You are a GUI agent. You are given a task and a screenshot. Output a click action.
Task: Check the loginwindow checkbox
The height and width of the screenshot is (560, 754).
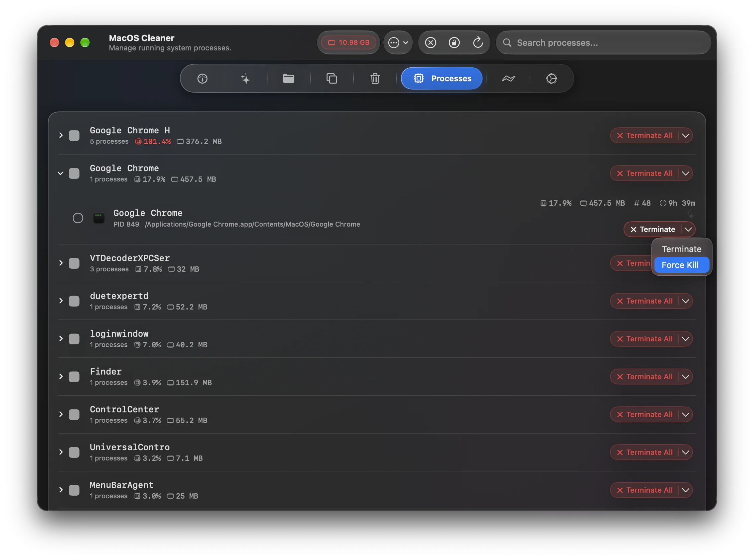(x=74, y=339)
